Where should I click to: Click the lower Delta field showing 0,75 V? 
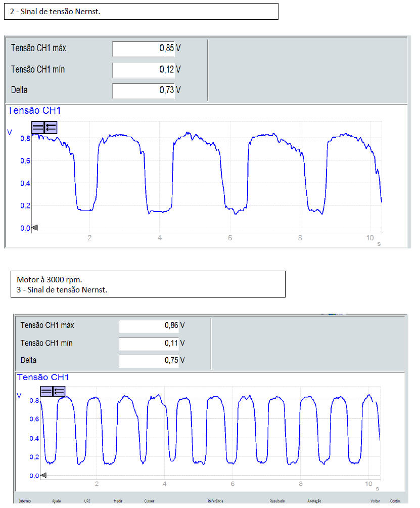(150, 361)
